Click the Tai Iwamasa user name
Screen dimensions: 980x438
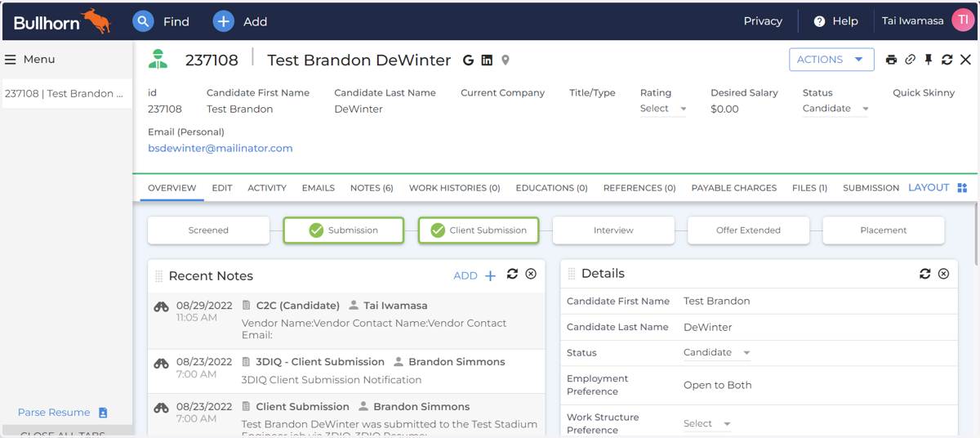coord(913,21)
